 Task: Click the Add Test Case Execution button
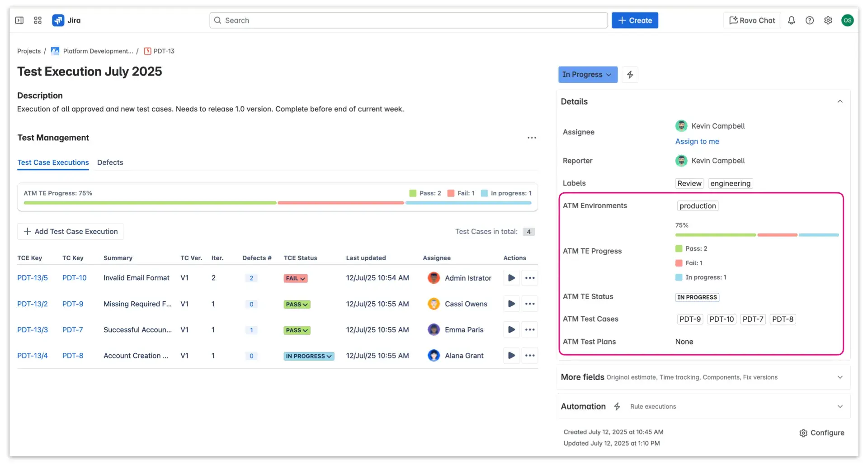pyautogui.click(x=70, y=231)
